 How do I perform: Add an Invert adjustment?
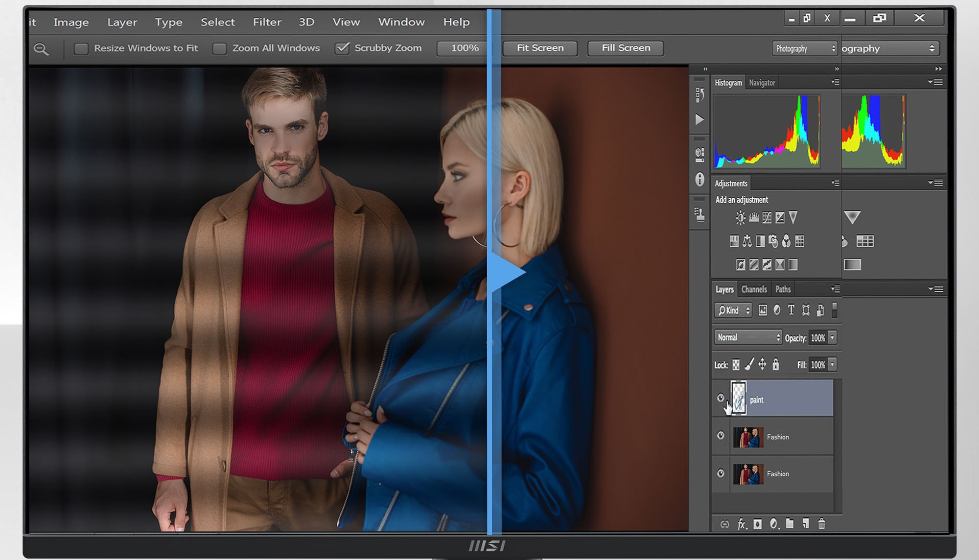tap(741, 265)
